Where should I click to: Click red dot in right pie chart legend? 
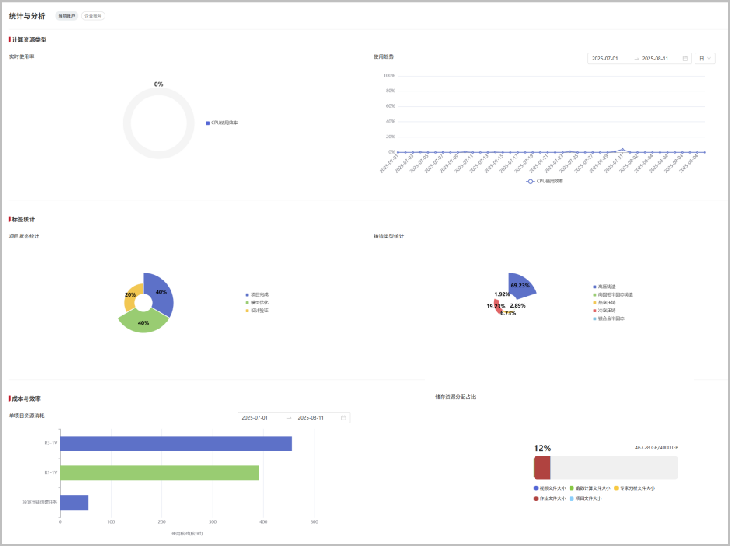[594, 311]
